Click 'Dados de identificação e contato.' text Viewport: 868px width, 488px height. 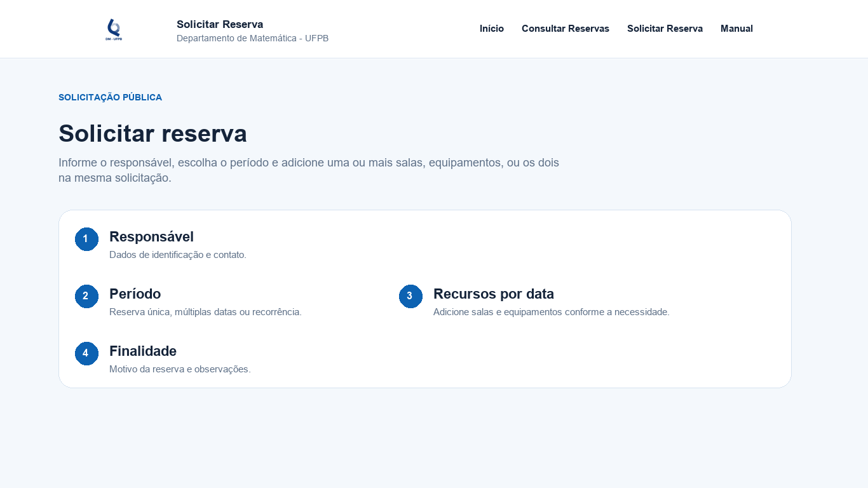coord(178,255)
